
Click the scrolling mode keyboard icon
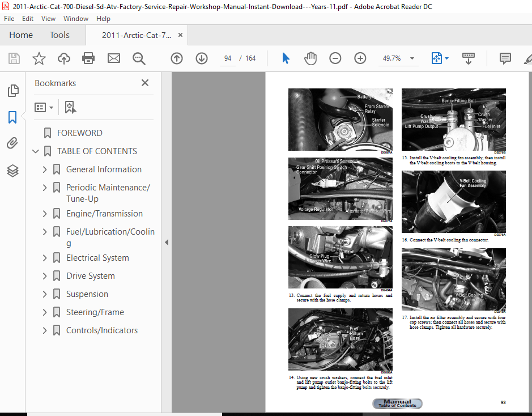click(469, 58)
